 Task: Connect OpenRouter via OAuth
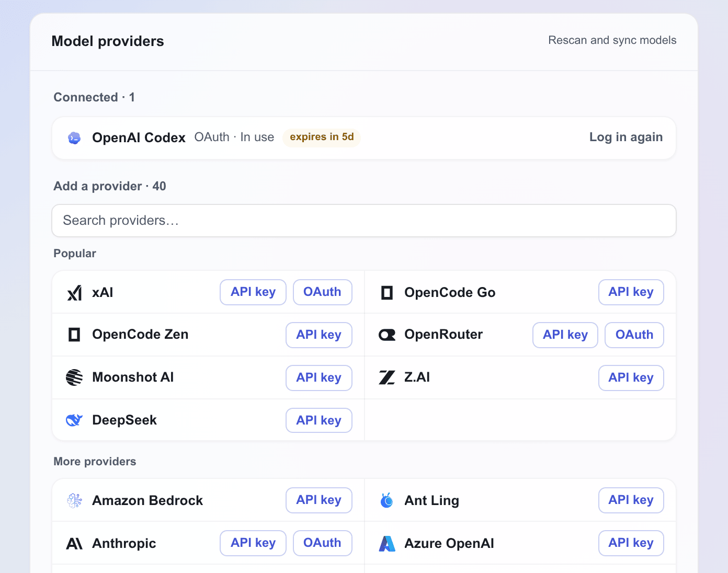[634, 335]
